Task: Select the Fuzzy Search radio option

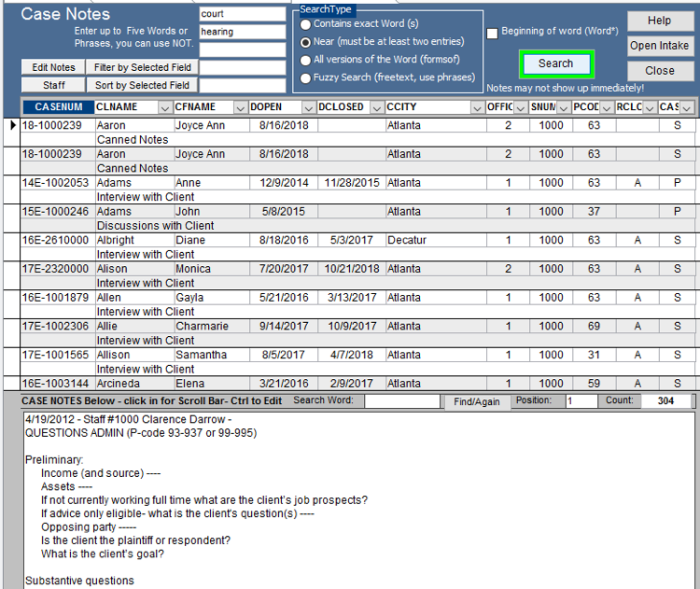Action: tap(304, 78)
